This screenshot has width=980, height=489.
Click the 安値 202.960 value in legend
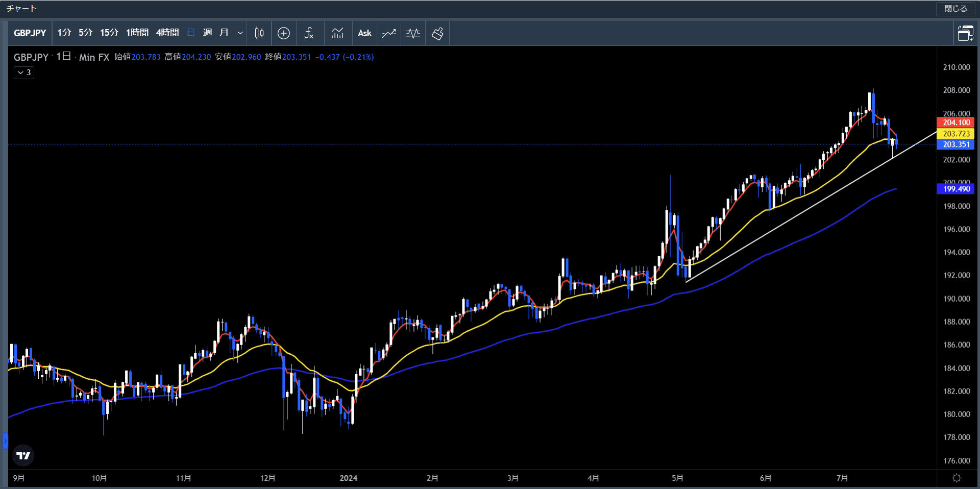click(247, 57)
